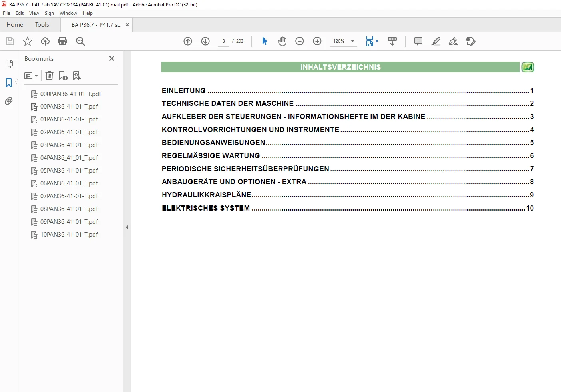Click the scrolling mode keyboard icon

[x=392, y=41]
